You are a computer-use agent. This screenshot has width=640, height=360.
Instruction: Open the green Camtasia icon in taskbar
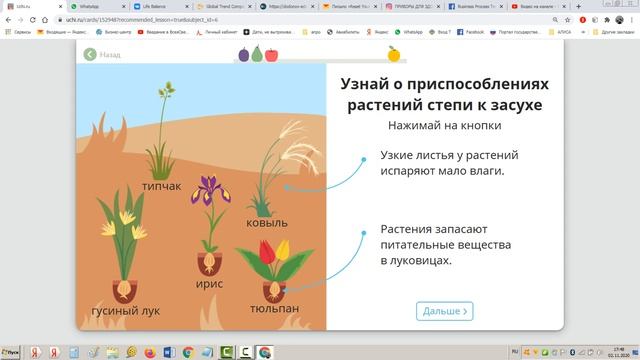(x=227, y=352)
